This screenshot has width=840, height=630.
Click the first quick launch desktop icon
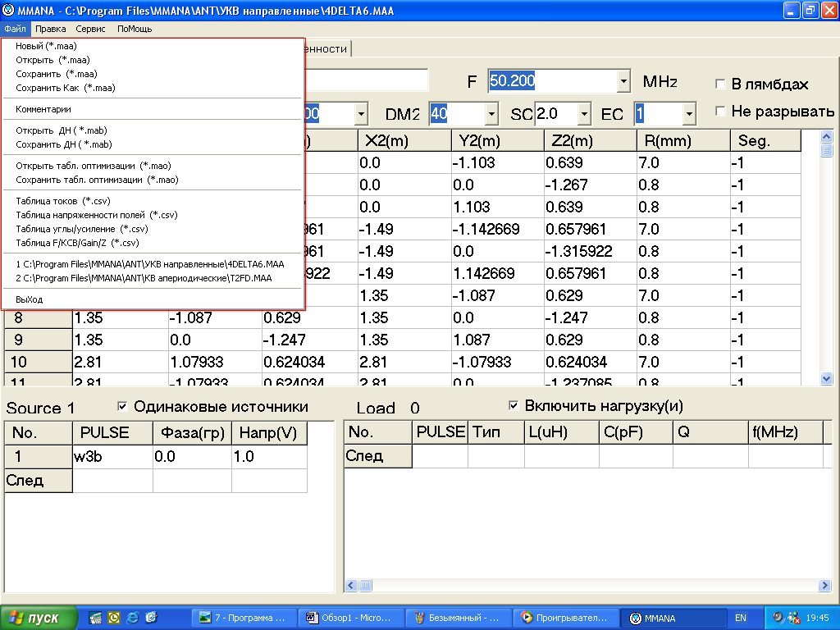click(x=95, y=618)
